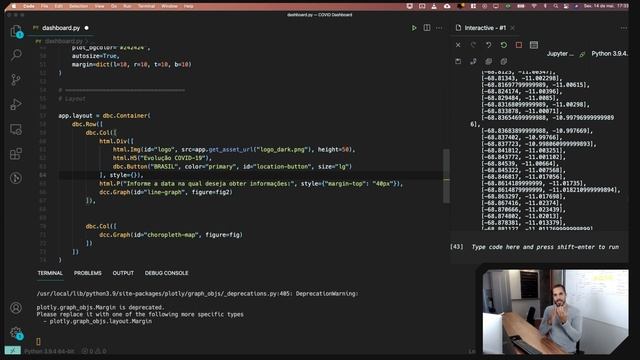Open the Go menu
Screen dimensions: 640x360
[114, 6]
